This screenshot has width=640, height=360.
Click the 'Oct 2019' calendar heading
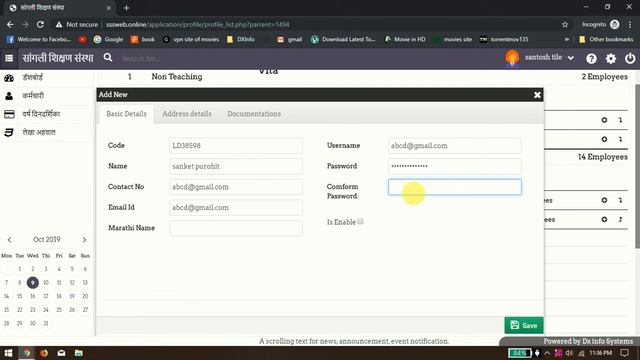(47, 240)
